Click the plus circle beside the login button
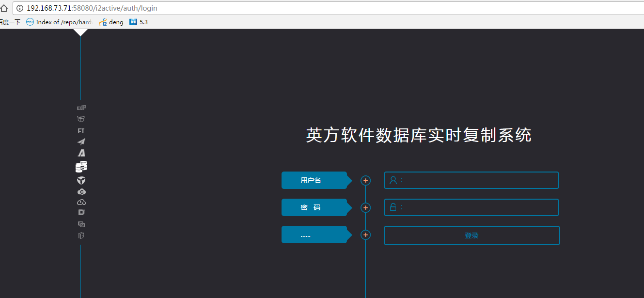Screen dimensions: 644x298 coord(365,235)
